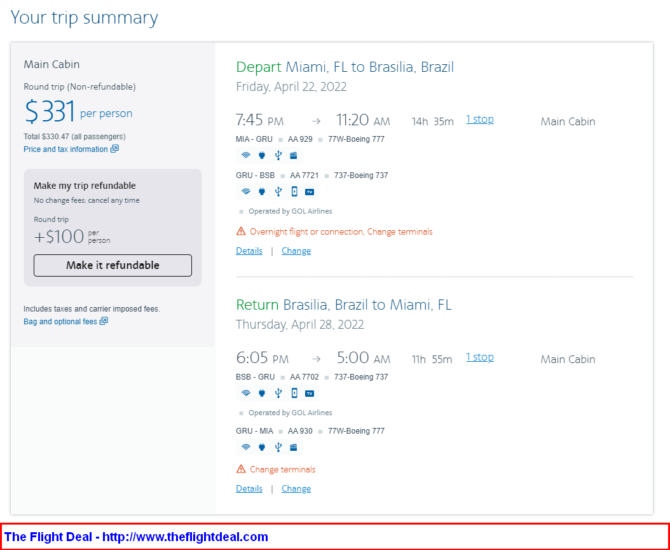This screenshot has height=550, width=670.
Task: Open 1 stop link on departing flight
Action: point(480,119)
